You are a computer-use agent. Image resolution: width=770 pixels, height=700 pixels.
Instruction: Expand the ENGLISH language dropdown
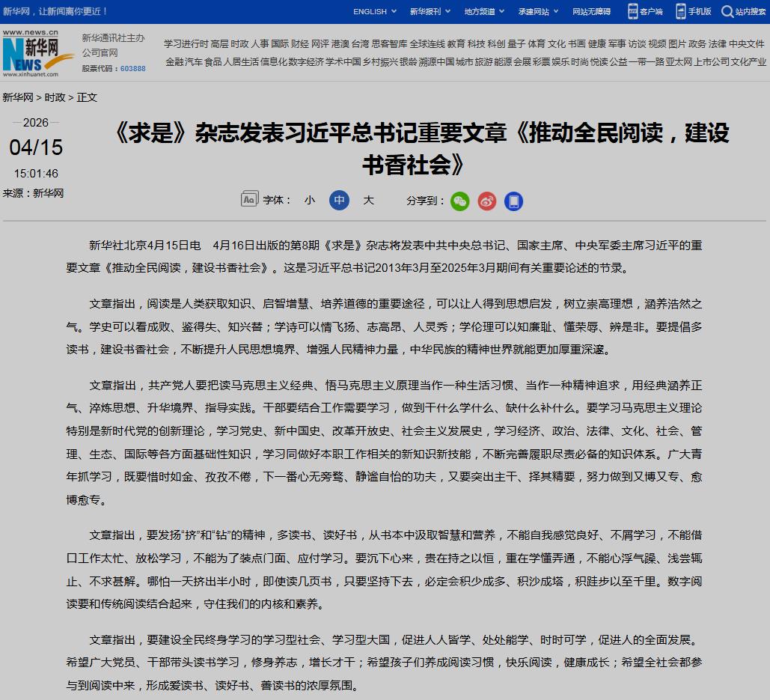coord(374,11)
